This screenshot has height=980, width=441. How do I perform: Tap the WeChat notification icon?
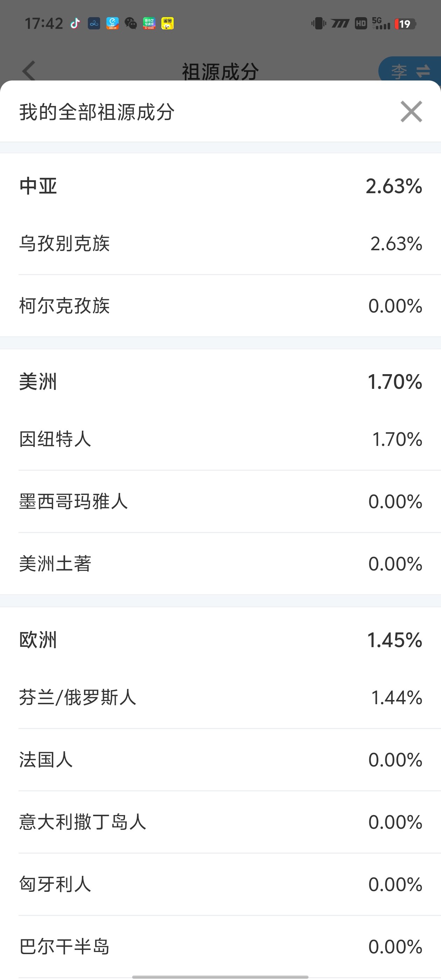(x=131, y=23)
